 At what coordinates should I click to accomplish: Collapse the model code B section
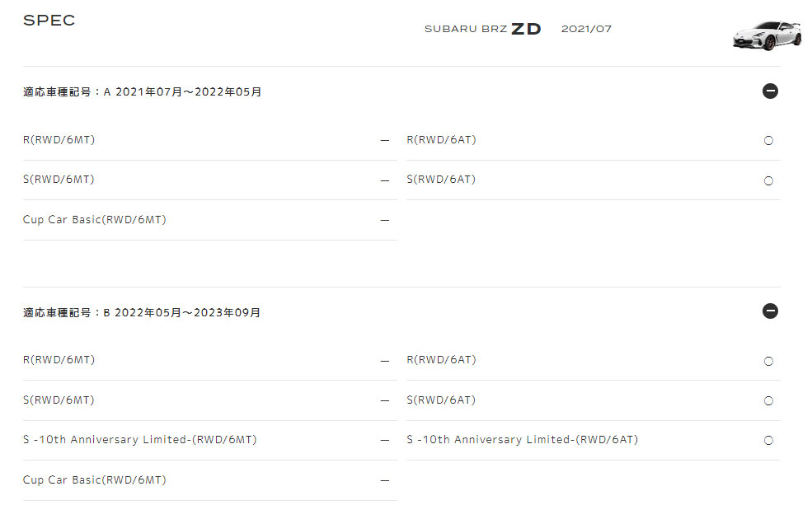(770, 311)
